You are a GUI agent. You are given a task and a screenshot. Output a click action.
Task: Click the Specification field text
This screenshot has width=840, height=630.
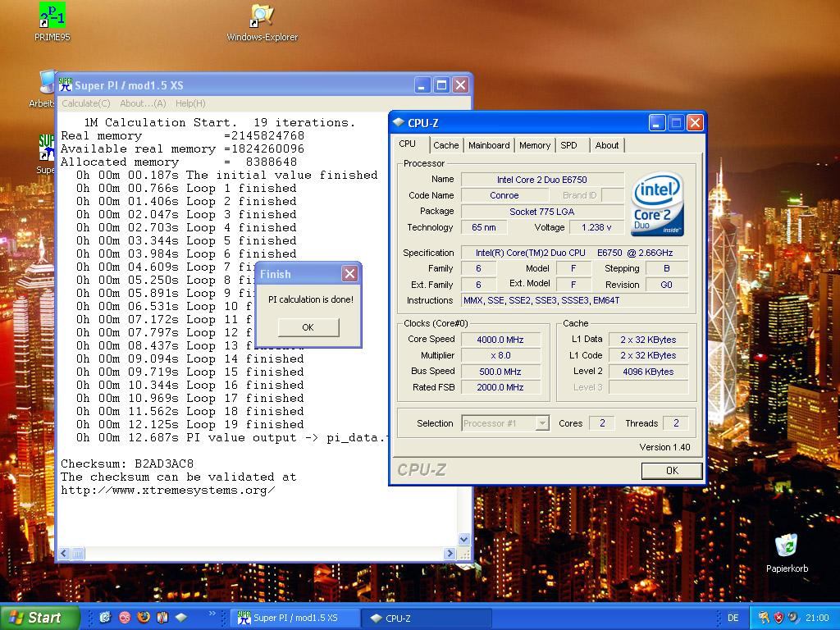coord(574,253)
